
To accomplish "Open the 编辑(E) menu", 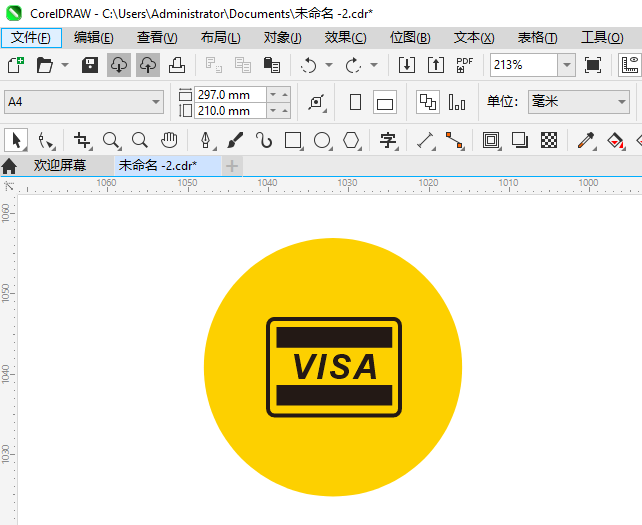I will click(94, 38).
